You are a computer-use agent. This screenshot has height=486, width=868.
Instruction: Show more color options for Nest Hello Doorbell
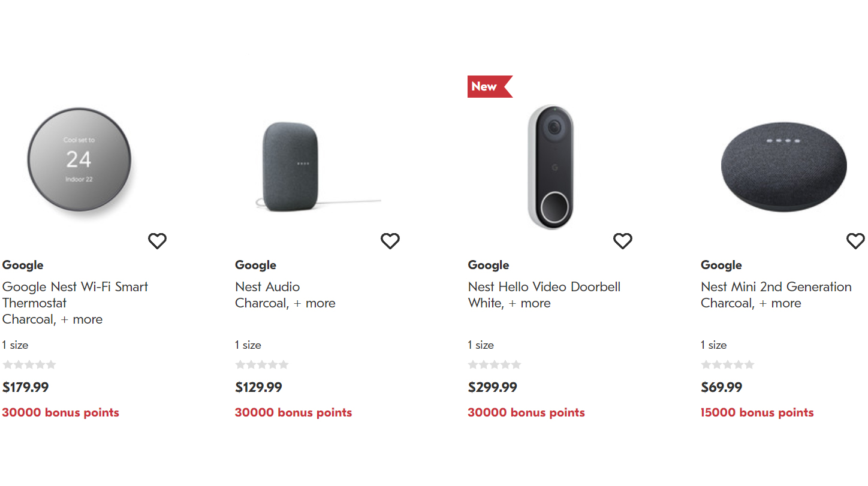tap(530, 303)
